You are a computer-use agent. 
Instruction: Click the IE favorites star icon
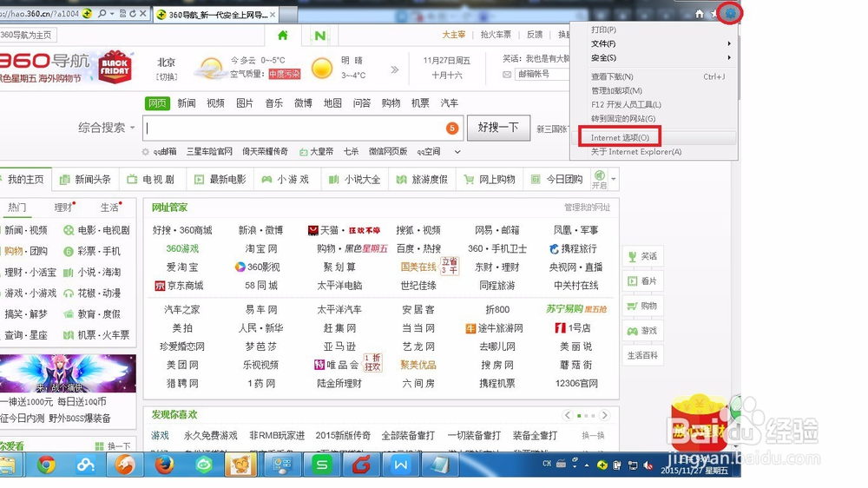714,14
